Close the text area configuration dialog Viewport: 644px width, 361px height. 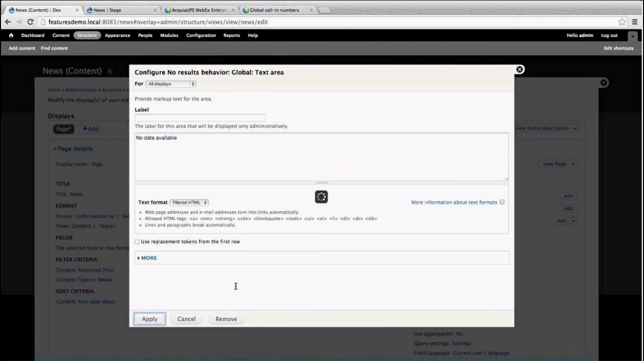click(x=520, y=69)
